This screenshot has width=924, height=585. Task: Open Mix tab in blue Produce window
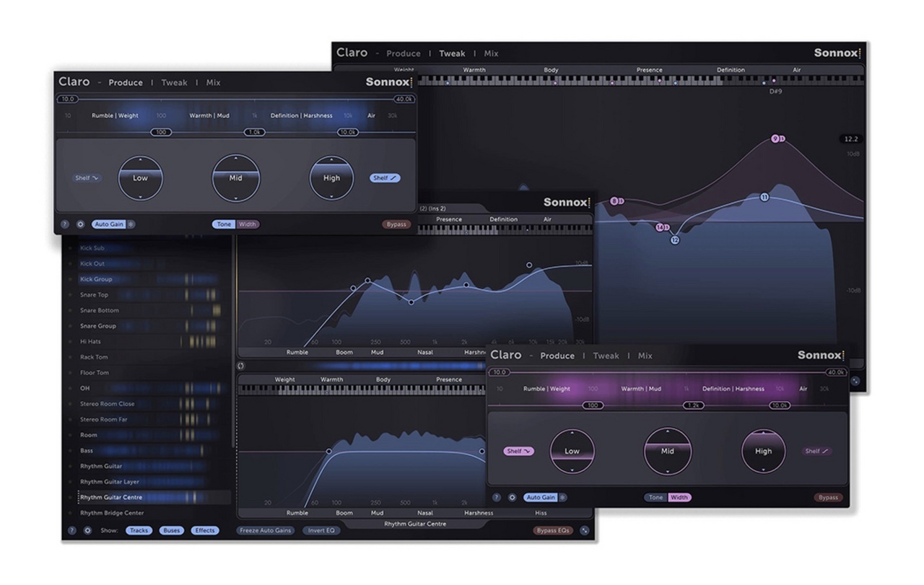coord(213,83)
